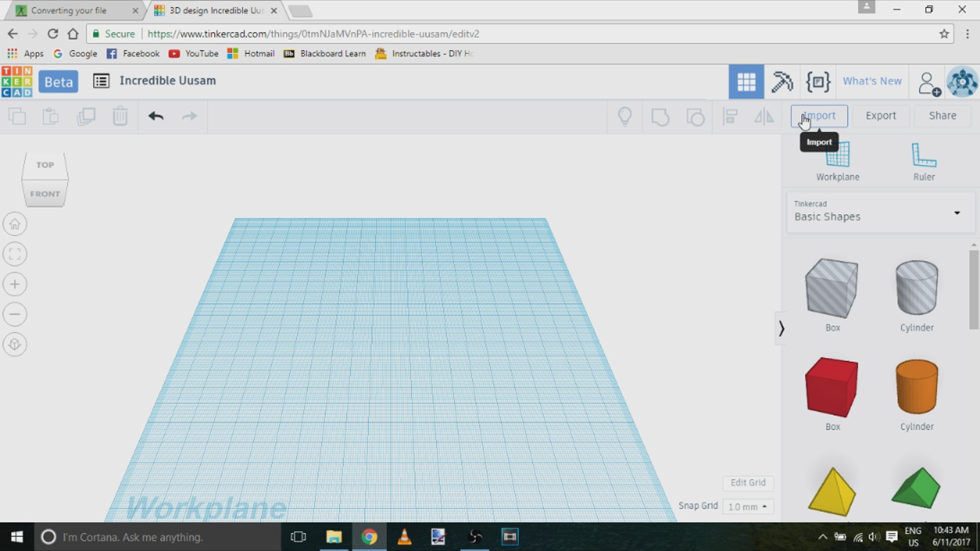Pick the red Box shape
This screenshot has height=551, width=980.
(831, 388)
